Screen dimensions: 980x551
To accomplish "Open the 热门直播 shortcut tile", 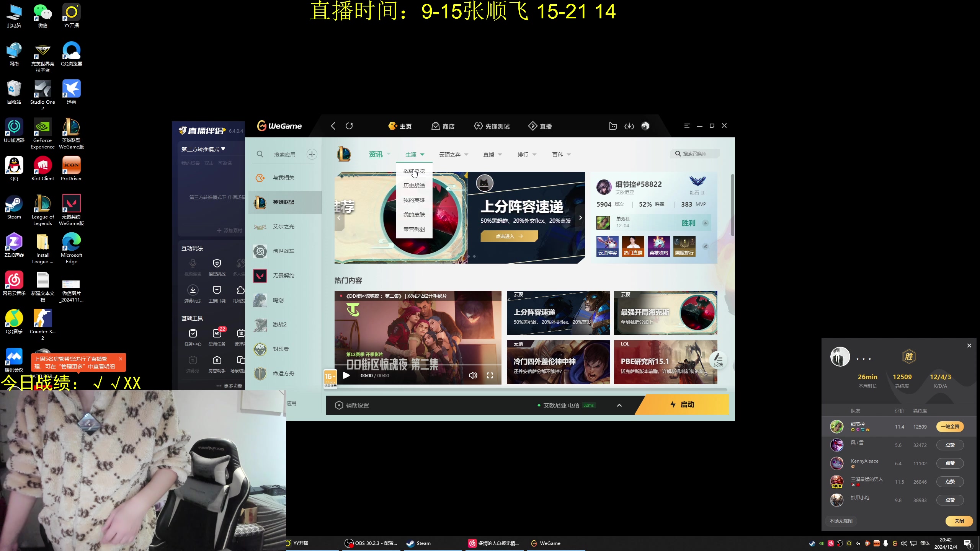I will [633, 246].
